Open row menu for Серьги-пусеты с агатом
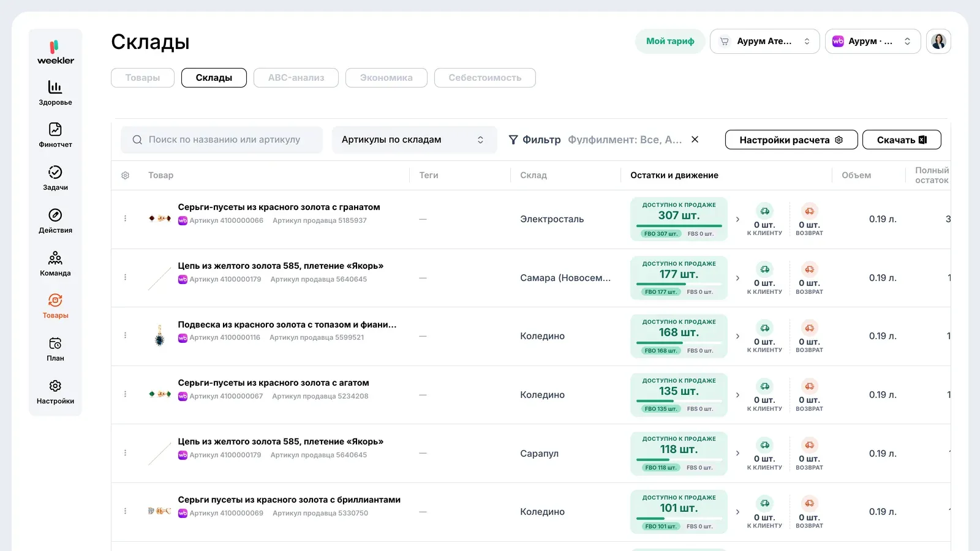Screen dimensions: 980x551 125,394
